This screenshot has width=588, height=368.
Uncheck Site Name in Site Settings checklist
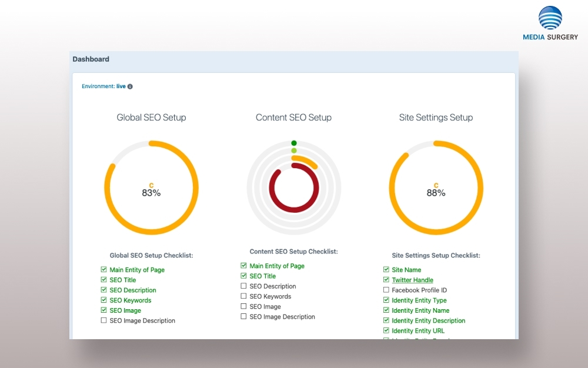click(386, 270)
